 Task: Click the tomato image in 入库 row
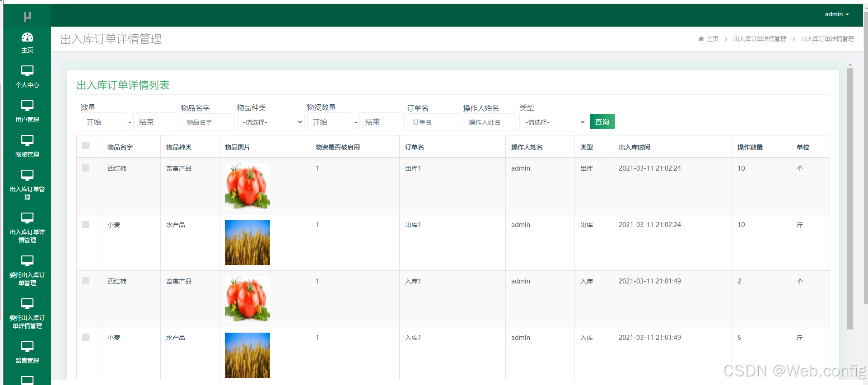point(247,299)
